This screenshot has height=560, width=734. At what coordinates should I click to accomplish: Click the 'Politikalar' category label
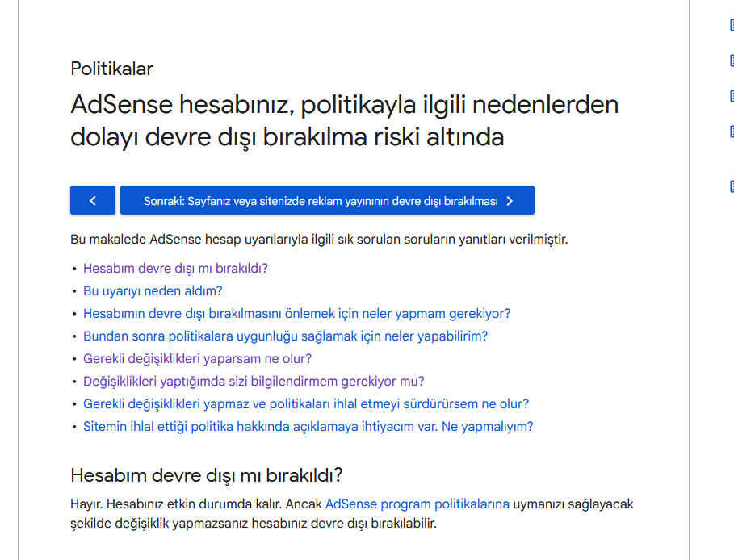click(112, 69)
